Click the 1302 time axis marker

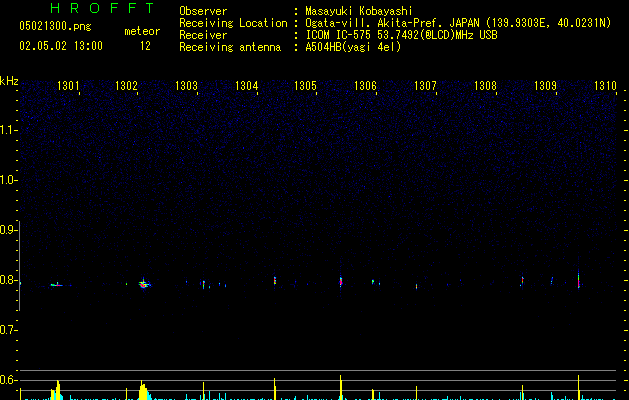coord(126,86)
